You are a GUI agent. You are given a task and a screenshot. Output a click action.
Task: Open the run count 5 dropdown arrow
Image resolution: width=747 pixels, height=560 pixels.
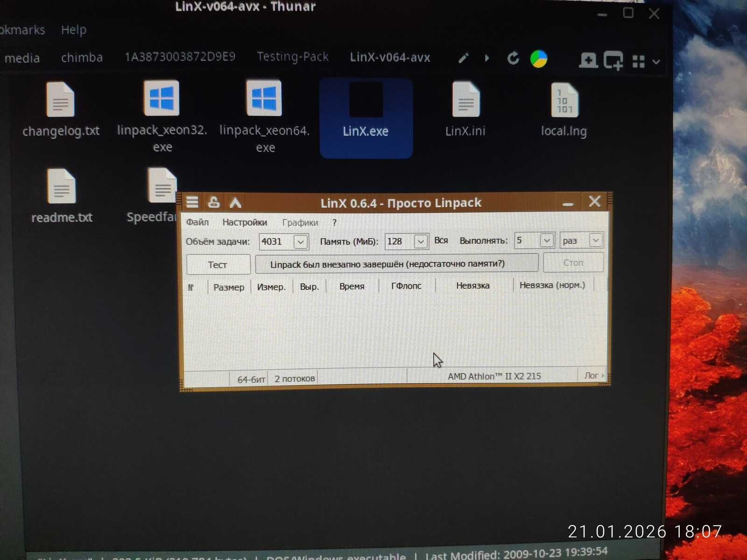click(546, 240)
